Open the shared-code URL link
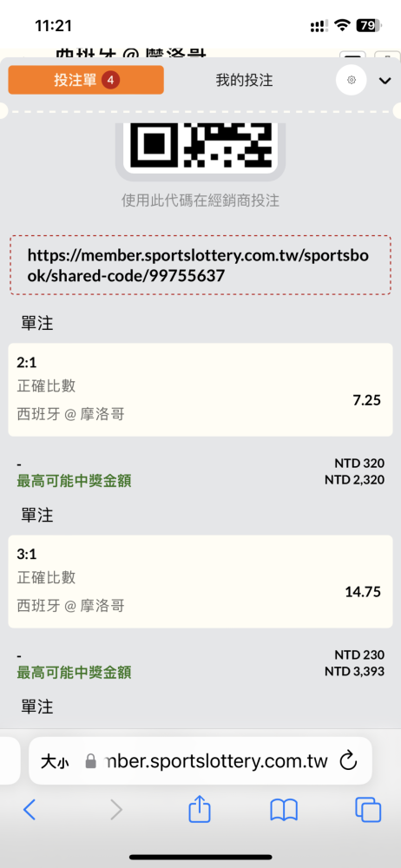 click(x=200, y=266)
